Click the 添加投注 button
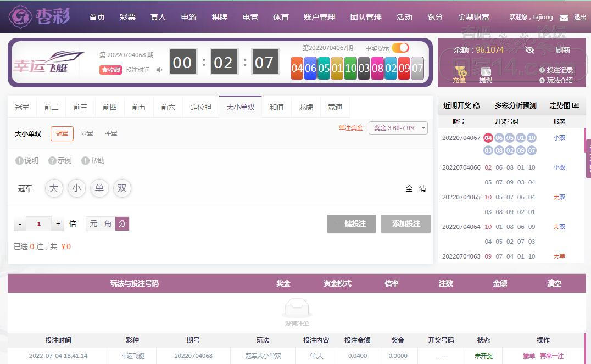 405,224
